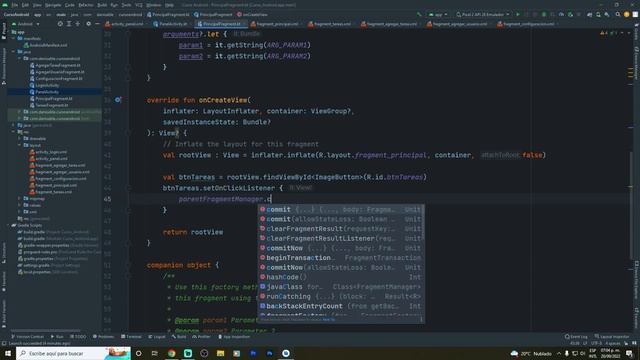Image resolution: width=640 pixels, height=360 pixels.
Task: Expand the values folder
Action: coord(20,205)
